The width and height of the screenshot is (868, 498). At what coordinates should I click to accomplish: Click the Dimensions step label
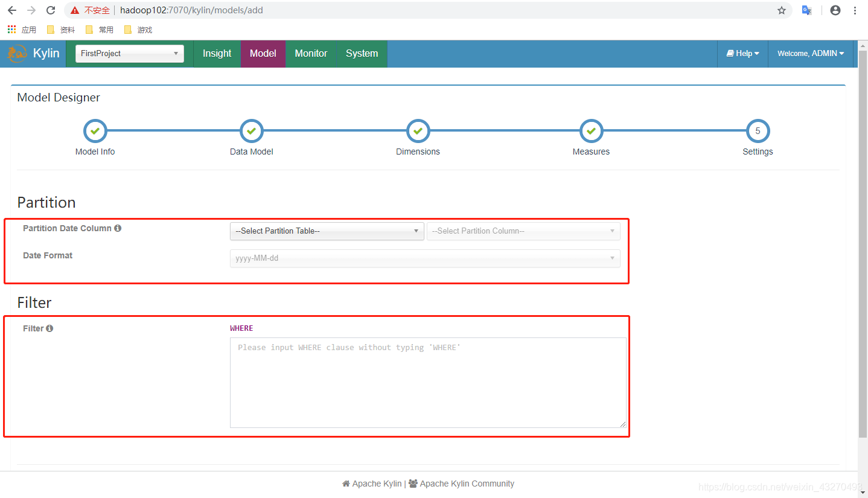(418, 152)
